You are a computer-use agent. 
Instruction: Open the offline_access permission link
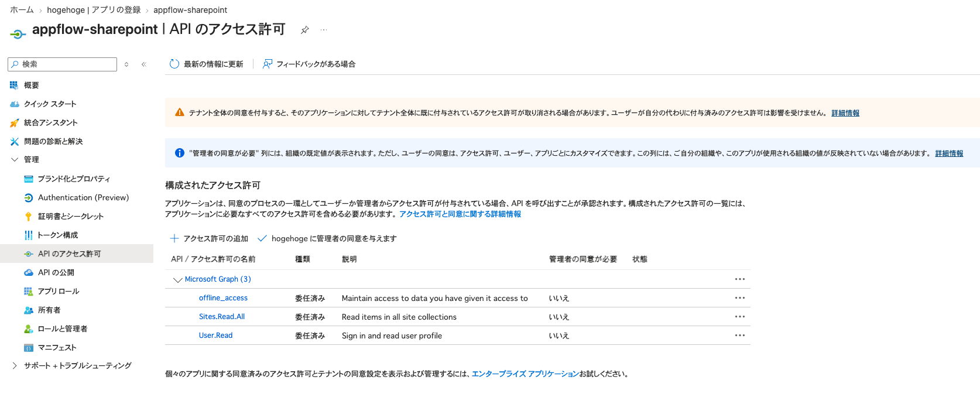(223, 298)
